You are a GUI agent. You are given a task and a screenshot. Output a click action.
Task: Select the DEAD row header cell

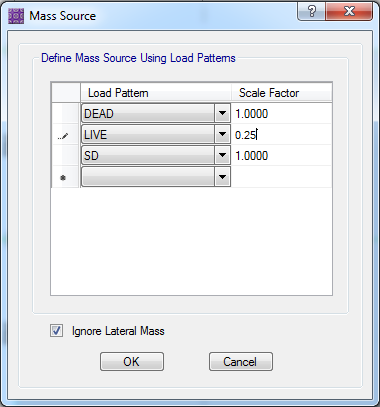[x=65, y=113]
